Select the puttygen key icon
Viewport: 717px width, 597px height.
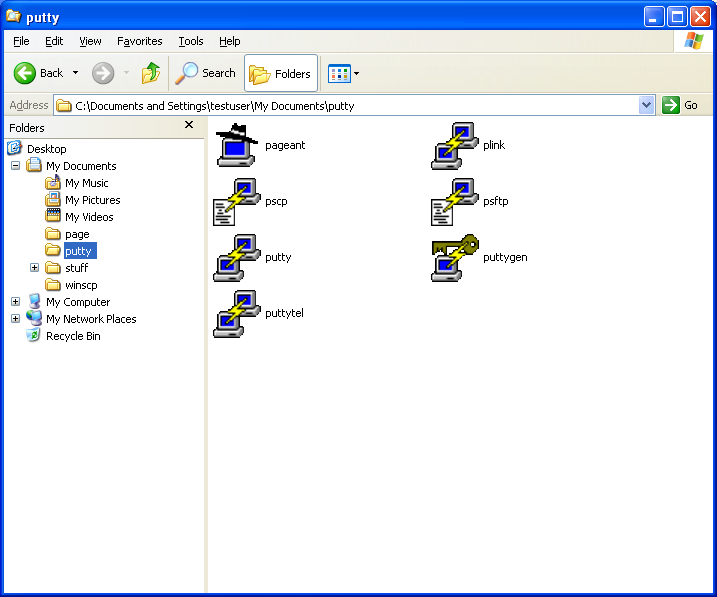tap(455, 257)
